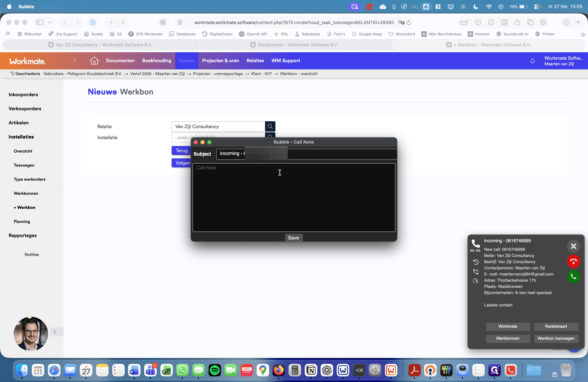
Task: Open Rapportages sidebar section
Action: point(23,235)
